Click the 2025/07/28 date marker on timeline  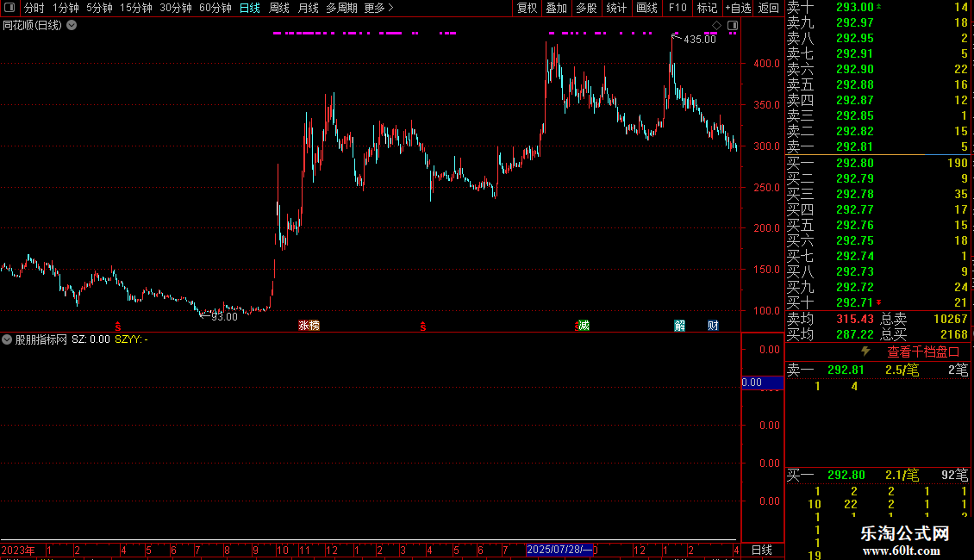(x=559, y=550)
